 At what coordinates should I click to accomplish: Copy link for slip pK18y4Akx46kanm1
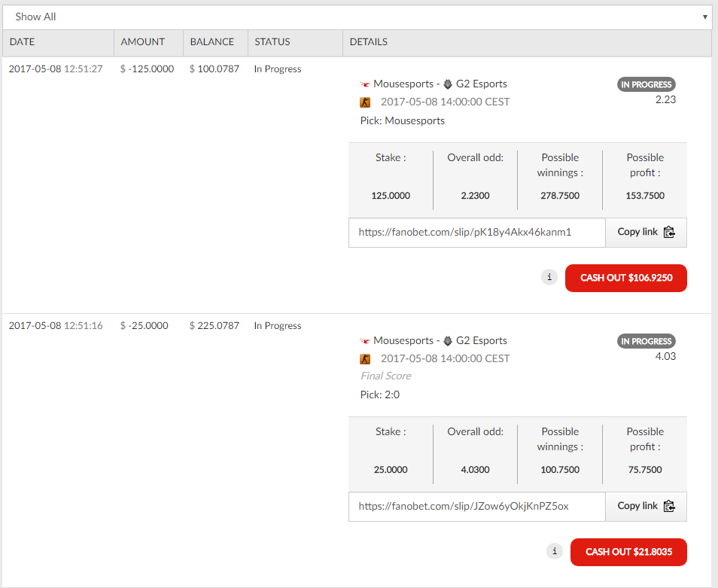coord(646,232)
